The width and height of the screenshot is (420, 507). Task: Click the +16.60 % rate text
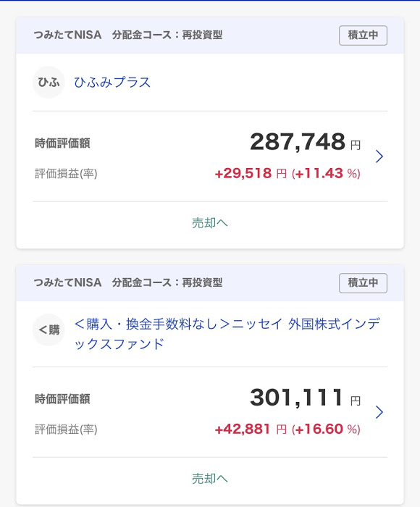coord(326,429)
